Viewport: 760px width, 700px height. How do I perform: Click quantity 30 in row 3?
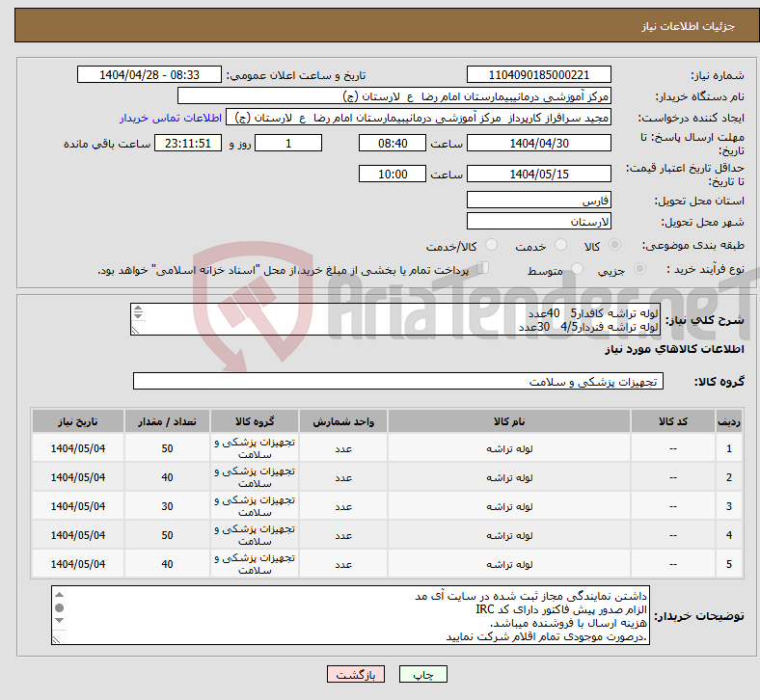pos(167,507)
